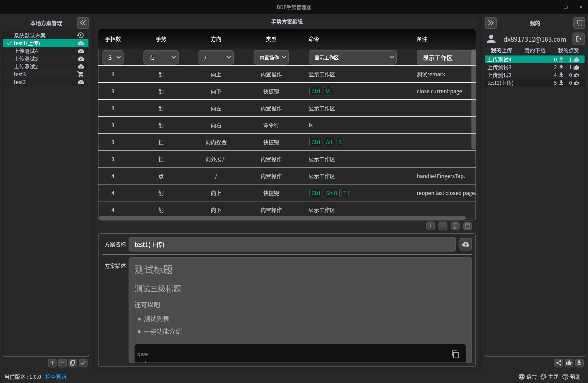
Task: Open the shopping cart store icon
Action: pyautogui.click(x=579, y=23)
